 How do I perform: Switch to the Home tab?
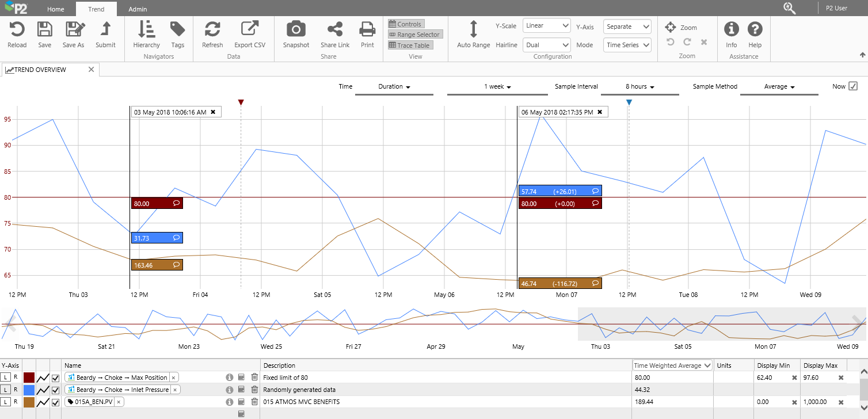[56, 9]
